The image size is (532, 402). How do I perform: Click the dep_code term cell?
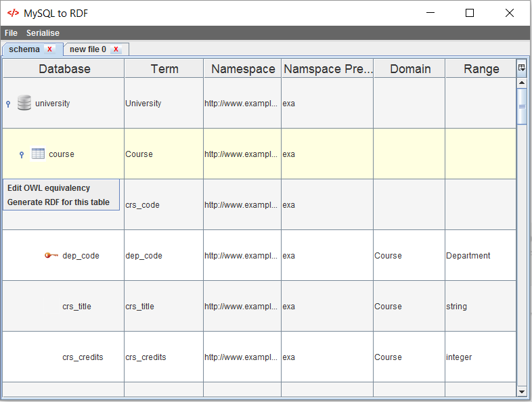[x=164, y=255]
